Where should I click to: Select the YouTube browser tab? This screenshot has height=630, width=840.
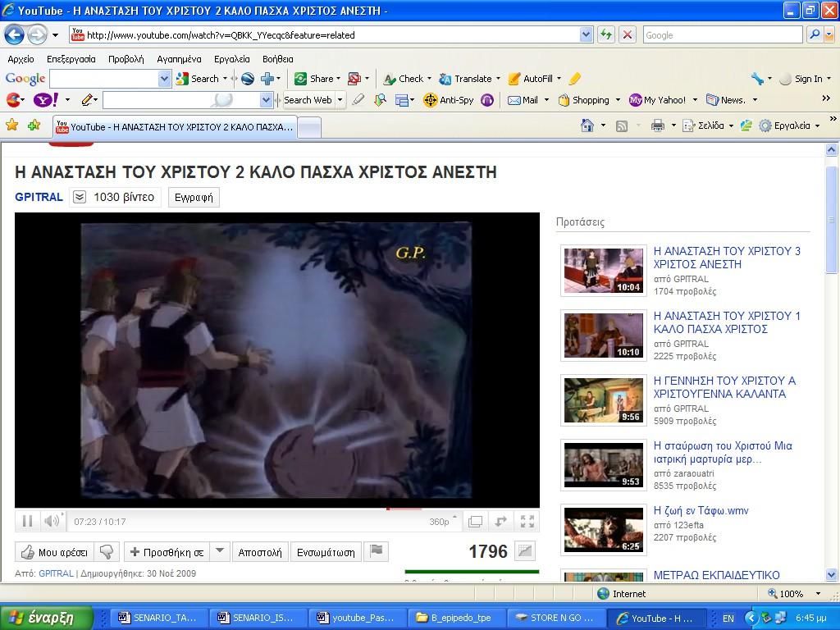[x=175, y=127]
